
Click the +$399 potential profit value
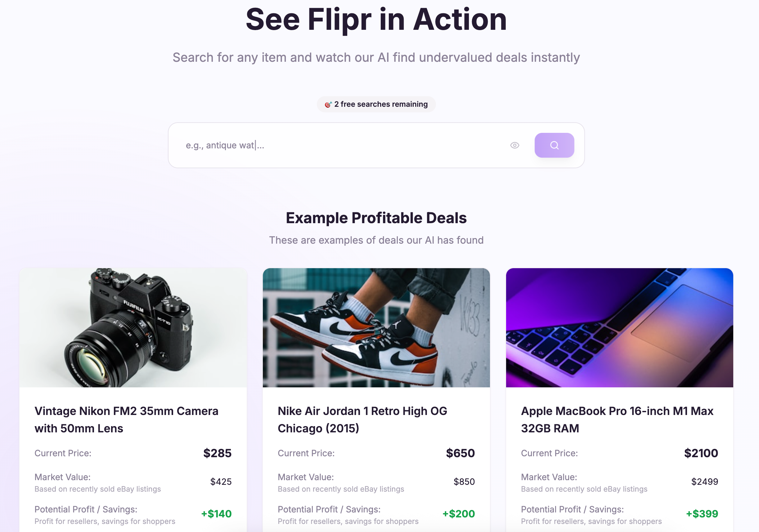pos(702,514)
